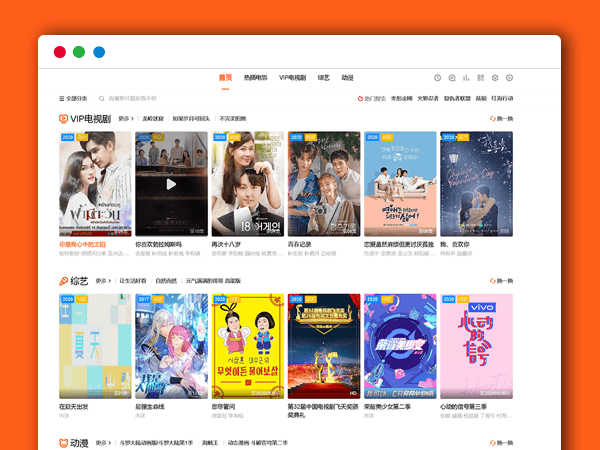Open the settings gear icon
Image resolution: width=600 pixels, height=450 pixels.
click(495, 78)
